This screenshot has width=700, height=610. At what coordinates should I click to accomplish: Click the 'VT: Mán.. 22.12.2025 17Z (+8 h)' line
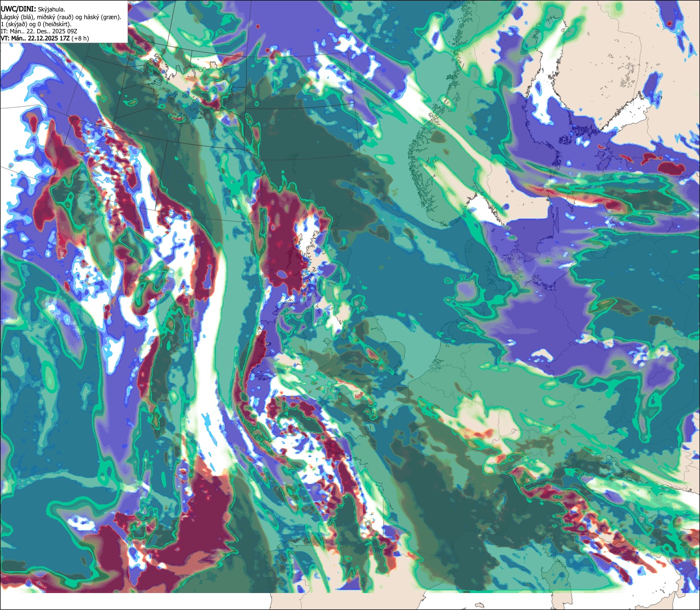[x=45, y=38]
